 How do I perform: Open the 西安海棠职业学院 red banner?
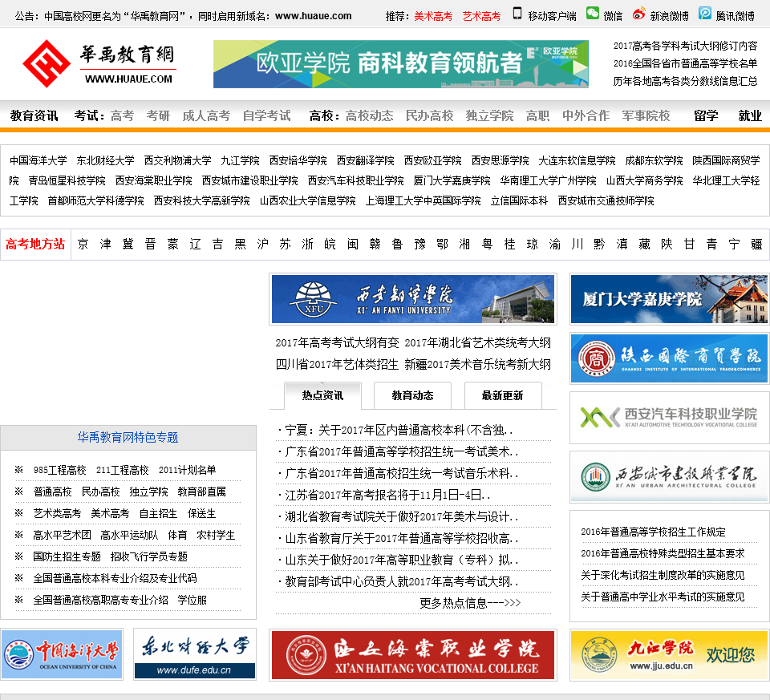(x=413, y=655)
